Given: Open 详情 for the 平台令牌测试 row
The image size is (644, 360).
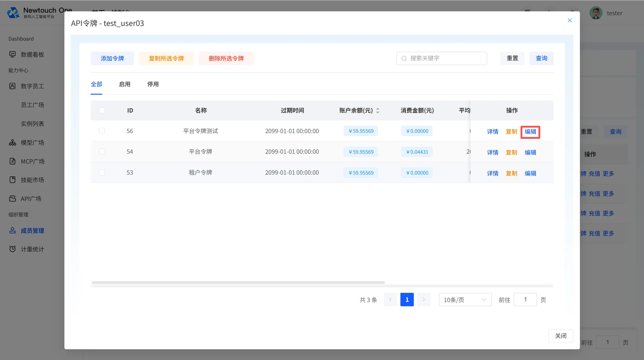Looking at the screenshot, I should coord(493,132).
